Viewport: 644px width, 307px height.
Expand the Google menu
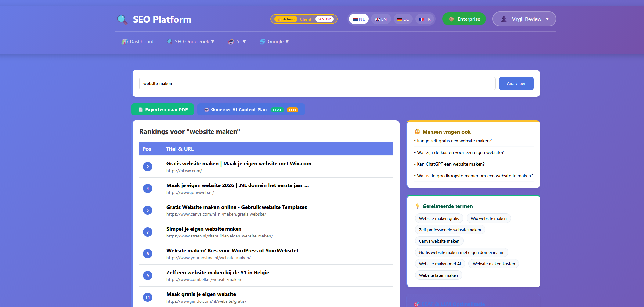274,42
